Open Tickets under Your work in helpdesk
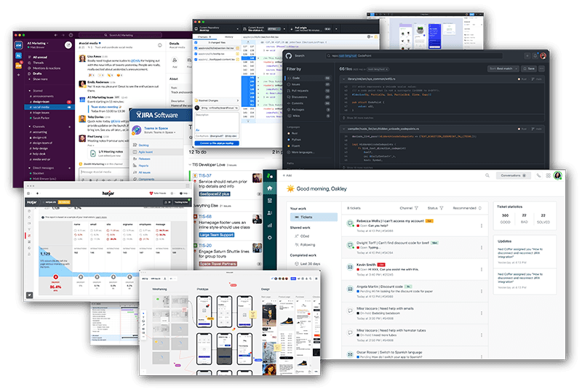 314,217
